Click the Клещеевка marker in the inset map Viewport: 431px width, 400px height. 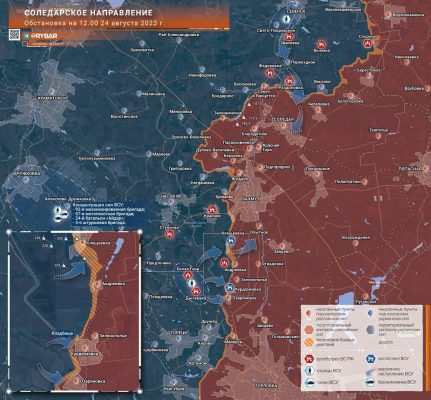[x=83, y=243]
